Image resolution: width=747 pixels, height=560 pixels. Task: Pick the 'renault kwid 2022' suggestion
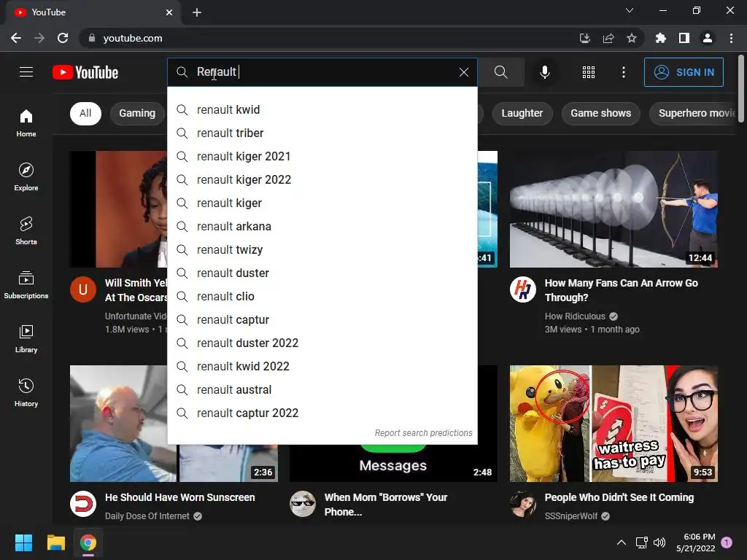[x=322, y=366]
